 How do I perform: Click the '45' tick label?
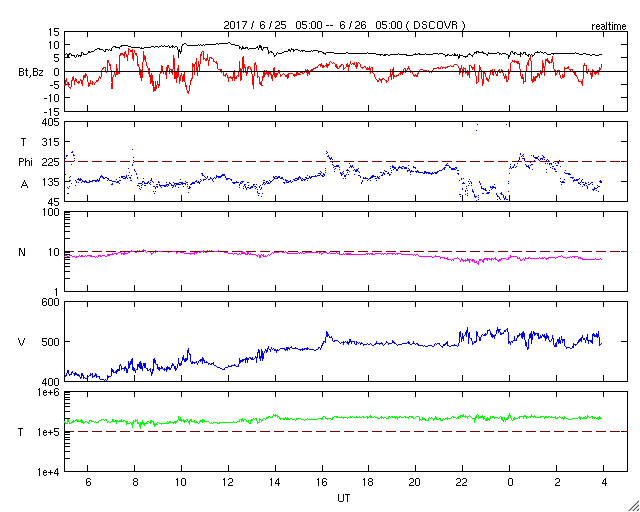pos(53,202)
